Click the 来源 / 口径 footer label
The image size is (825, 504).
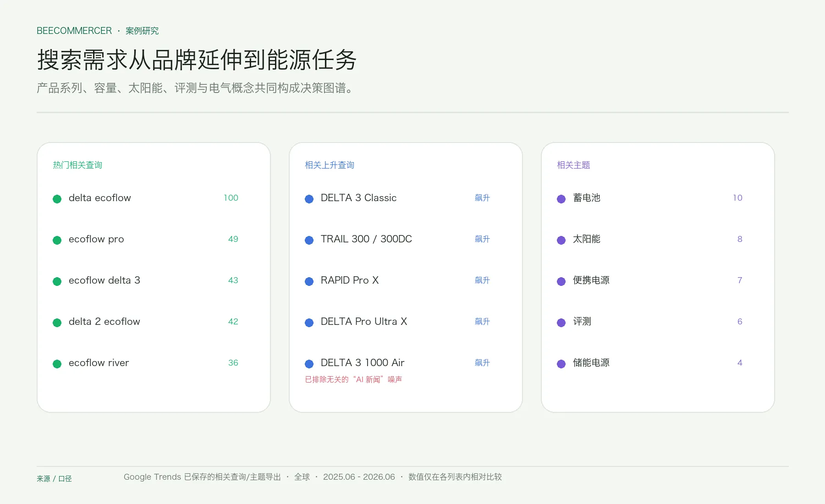click(x=54, y=479)
